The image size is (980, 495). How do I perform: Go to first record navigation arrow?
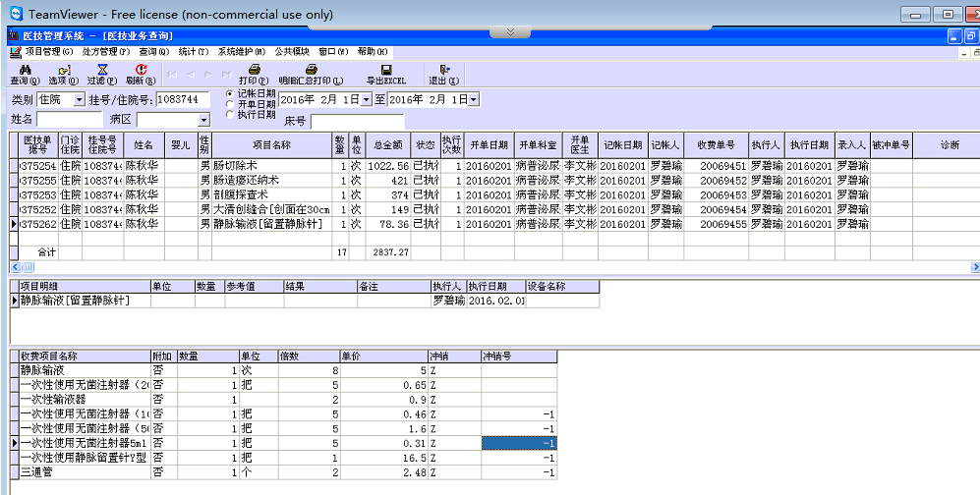coord(172,75)
